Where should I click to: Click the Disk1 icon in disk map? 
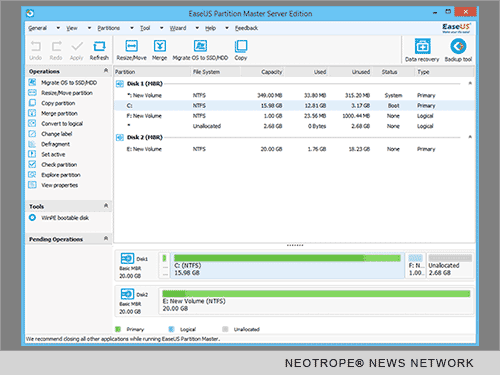[x=127, y=258]
